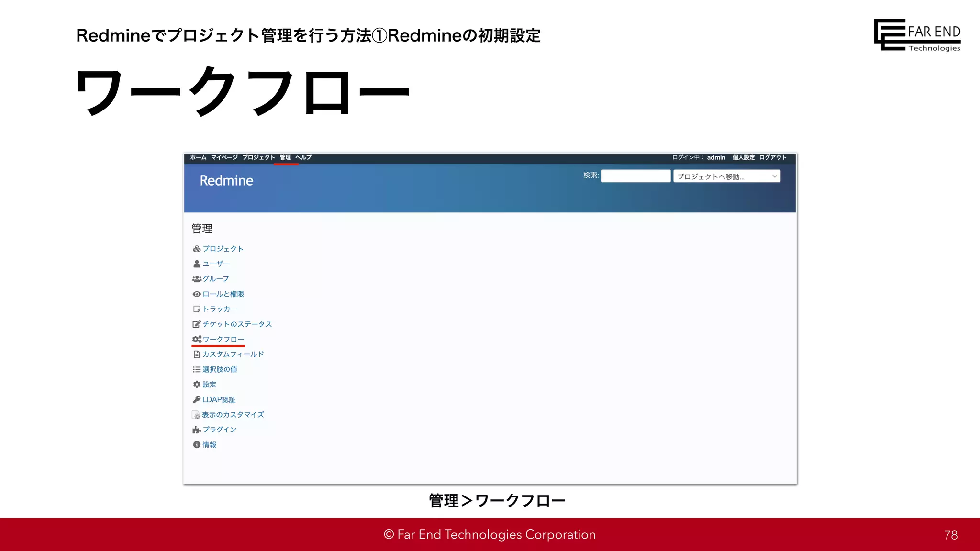Open 個人設定 account settings
This screenshot has width=980, height=551.
pyautogui.click(x=743, y=157)
